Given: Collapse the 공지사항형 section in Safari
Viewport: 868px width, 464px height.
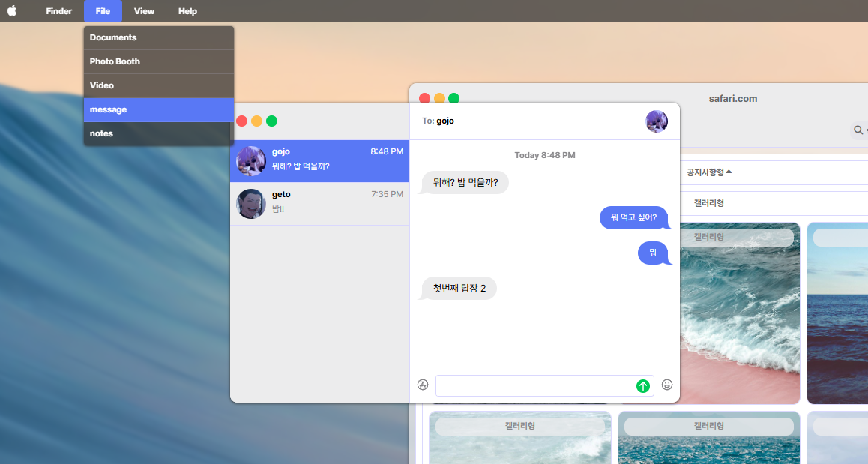Looking at the screenshot, I should coord(709,172).
